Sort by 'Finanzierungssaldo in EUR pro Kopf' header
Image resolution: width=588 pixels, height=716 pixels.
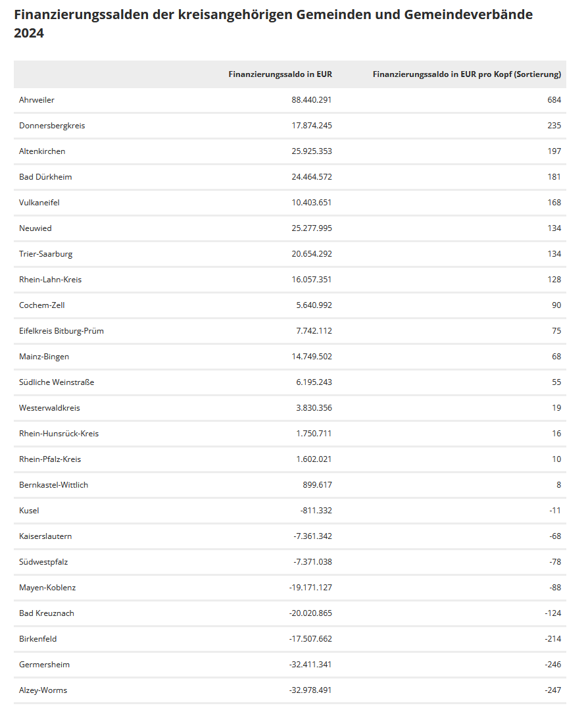coord(466,74)
